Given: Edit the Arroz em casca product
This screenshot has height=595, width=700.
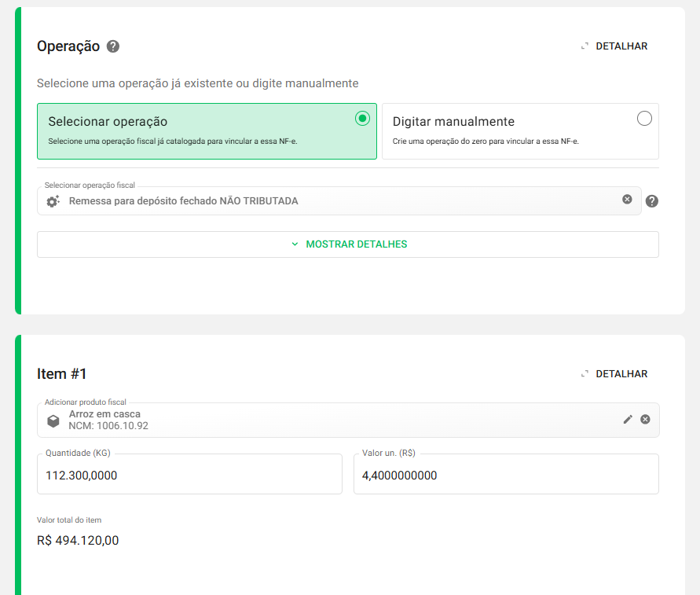Looking at the screenshot, I should 628,420.
